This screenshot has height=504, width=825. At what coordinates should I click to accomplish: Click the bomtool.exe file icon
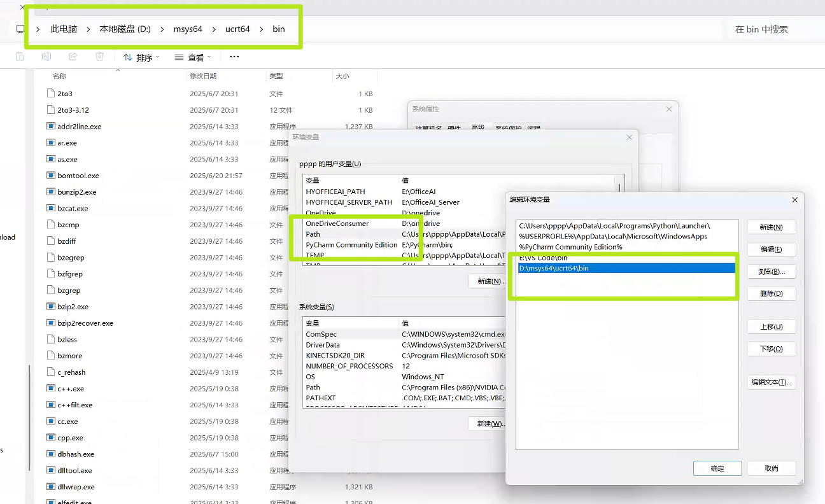click(x=51, y=175)
